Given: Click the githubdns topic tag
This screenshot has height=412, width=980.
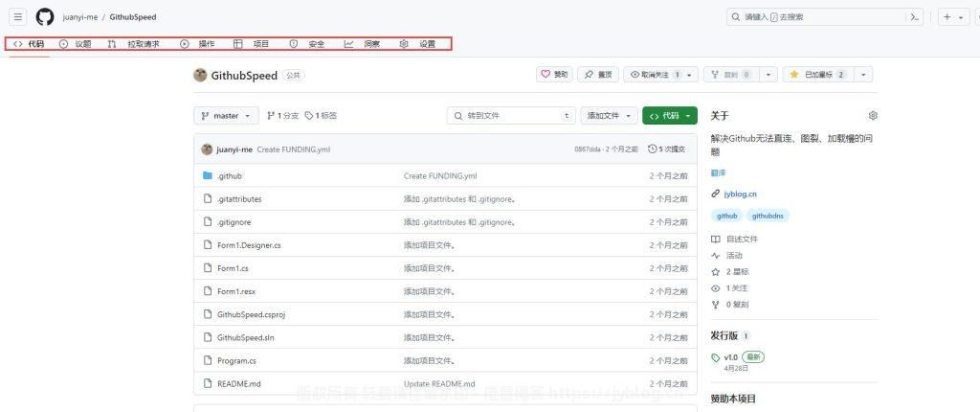Looking at the screenshot, I should 768,216.
